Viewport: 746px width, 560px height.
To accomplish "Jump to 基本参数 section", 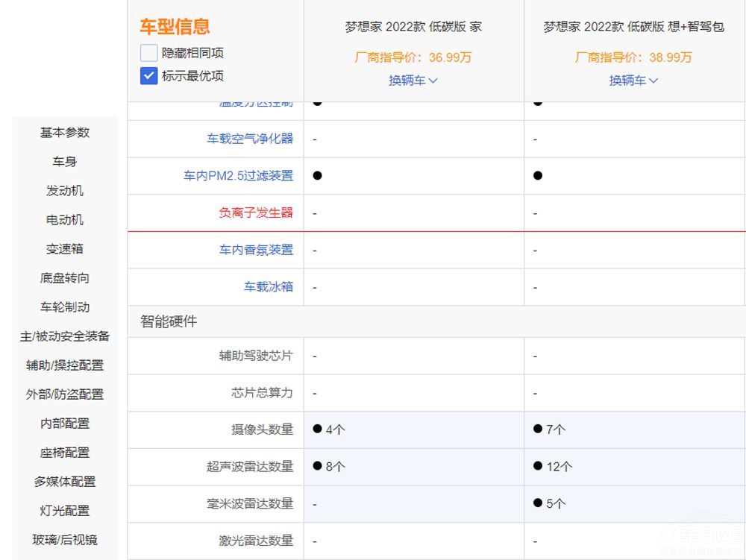I will [x=65, y=132].
